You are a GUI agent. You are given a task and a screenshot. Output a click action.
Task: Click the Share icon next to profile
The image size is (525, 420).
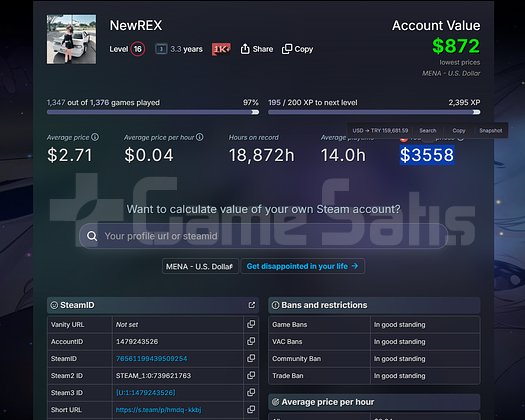(x=245, y=49)
